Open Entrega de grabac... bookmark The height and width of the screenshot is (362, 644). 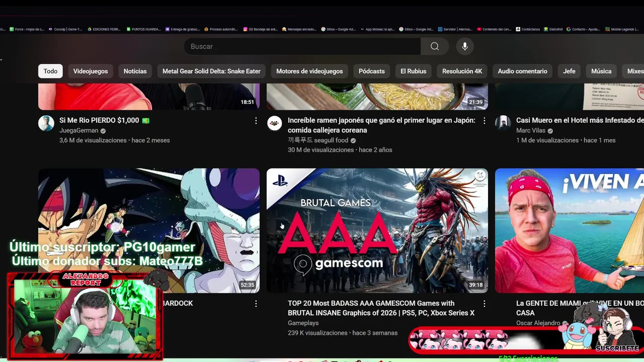[182, 29]
